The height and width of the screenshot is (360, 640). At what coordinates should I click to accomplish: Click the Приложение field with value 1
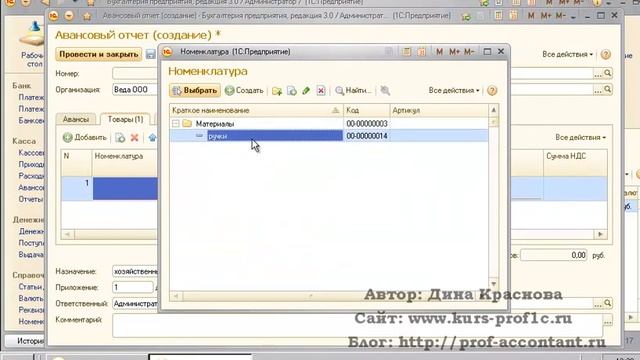tap(132, 287)
